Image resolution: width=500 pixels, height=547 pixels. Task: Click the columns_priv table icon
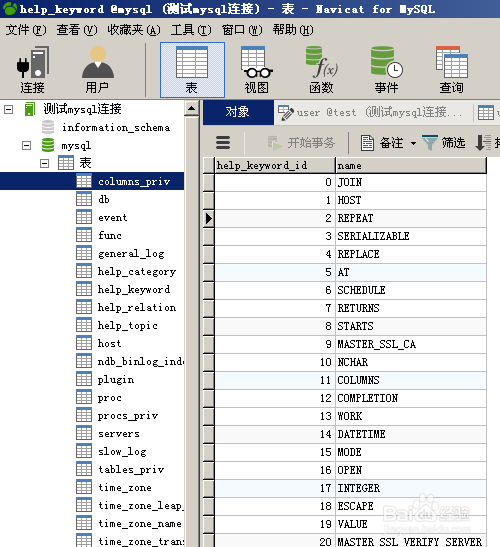click(84, 181)
